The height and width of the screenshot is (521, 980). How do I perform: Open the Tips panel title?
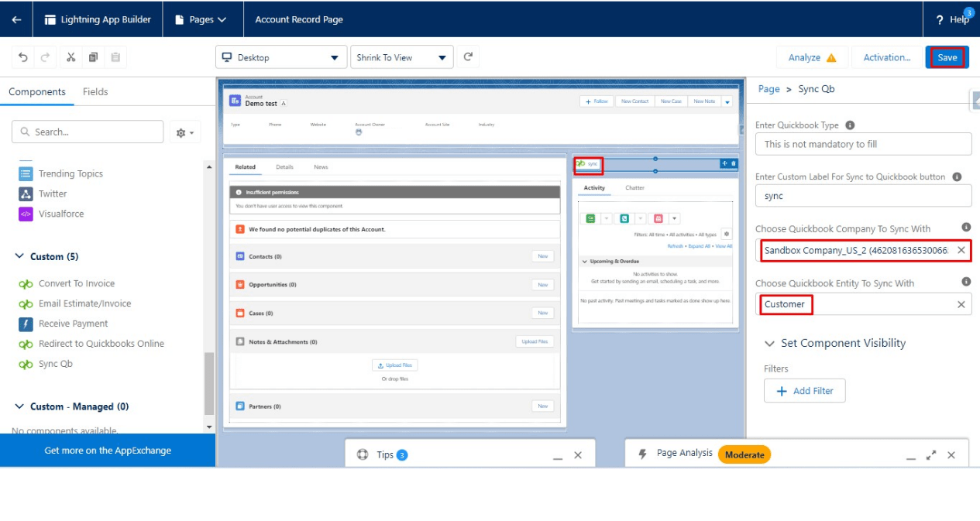[x=385, y=454]
